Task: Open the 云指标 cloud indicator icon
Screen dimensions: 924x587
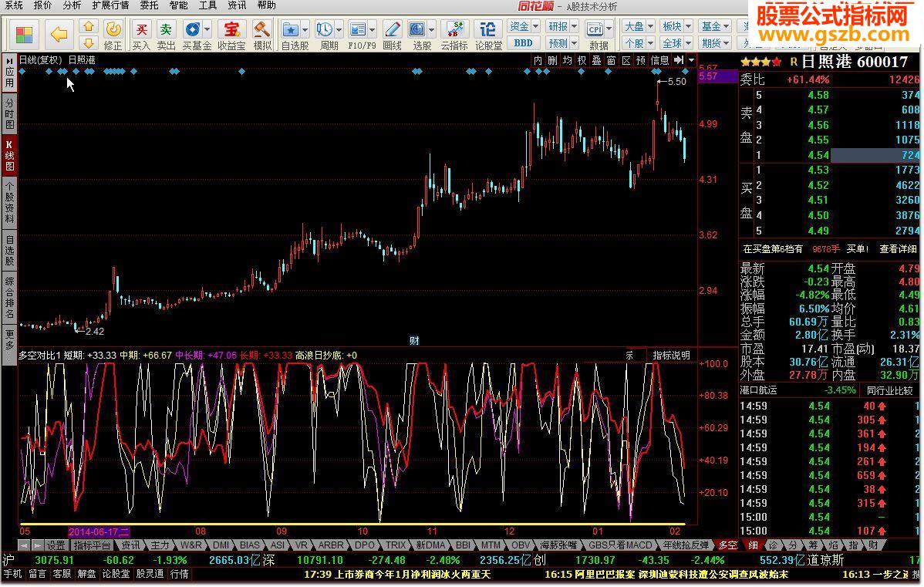Action: pos(454,34)
